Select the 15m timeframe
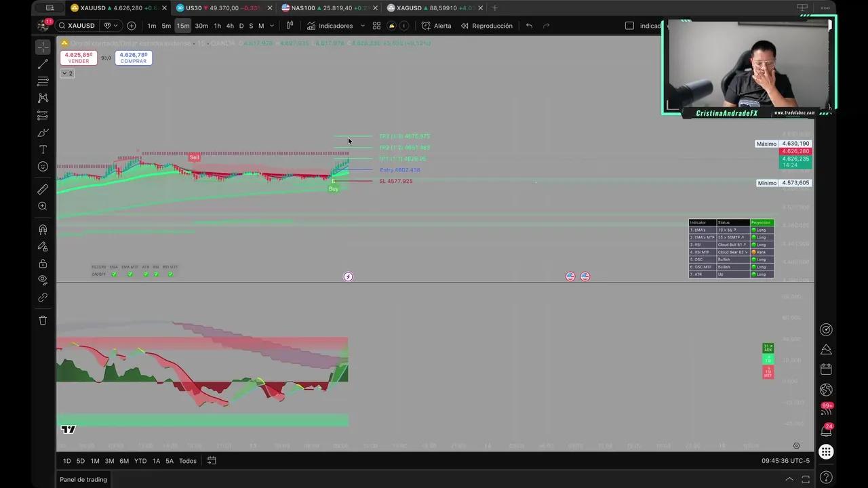The image size is (868, 488). click(x=183, y=26)
